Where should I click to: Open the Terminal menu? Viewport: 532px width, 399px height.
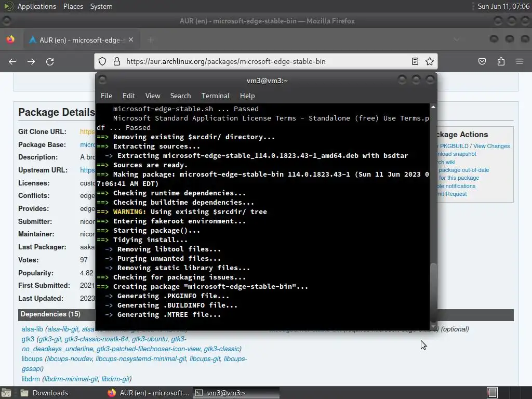(x=216, y=96)
